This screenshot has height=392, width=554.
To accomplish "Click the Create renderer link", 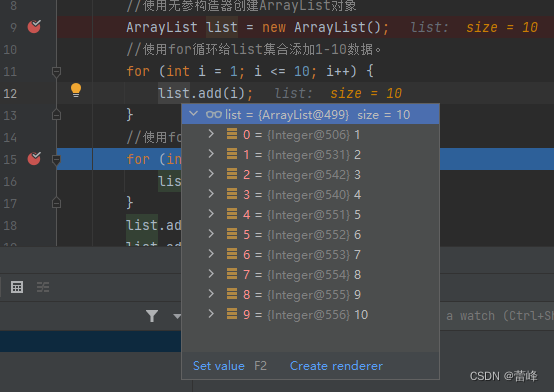I will tap(336, 366).
